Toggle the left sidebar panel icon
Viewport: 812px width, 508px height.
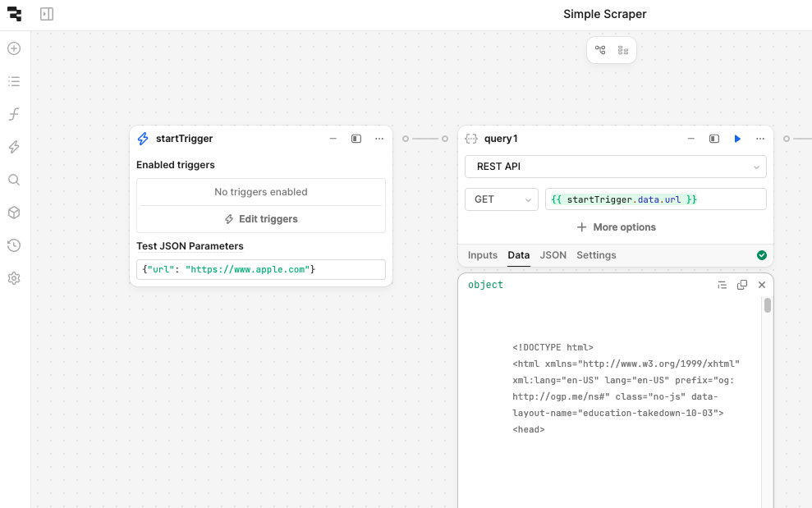pyautogui.click(x=47, y=14)
